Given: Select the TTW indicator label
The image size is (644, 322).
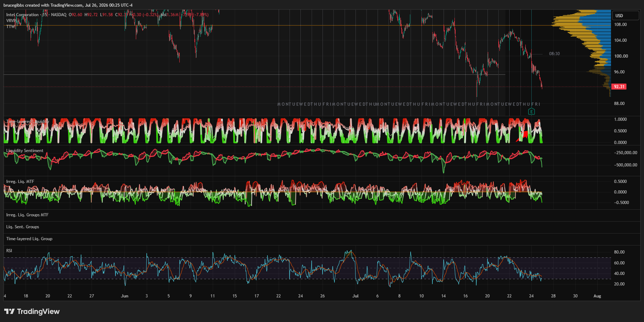Looking at the screenshot, I should pyautogui.click(x=11, y=27).
